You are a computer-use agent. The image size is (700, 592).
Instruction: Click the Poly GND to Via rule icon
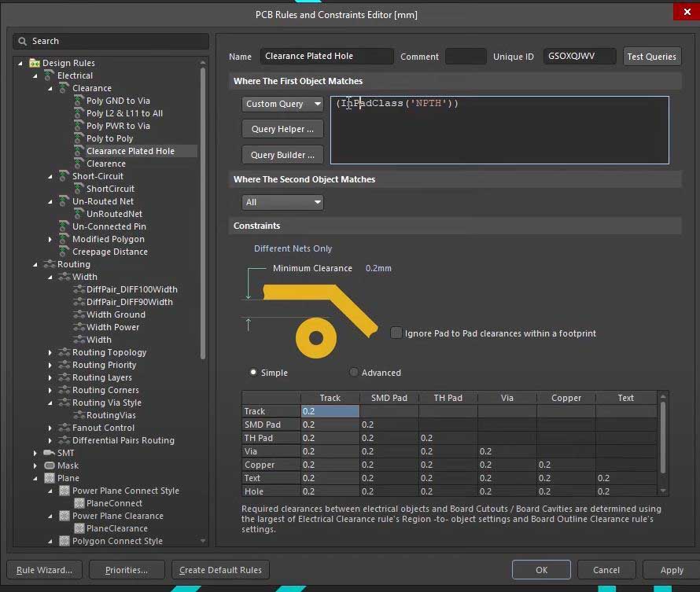tap(79, 101)
